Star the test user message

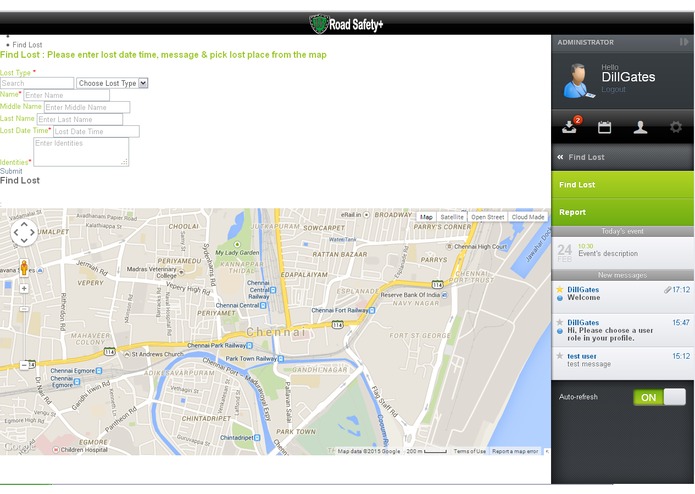(x=560, y=356)
